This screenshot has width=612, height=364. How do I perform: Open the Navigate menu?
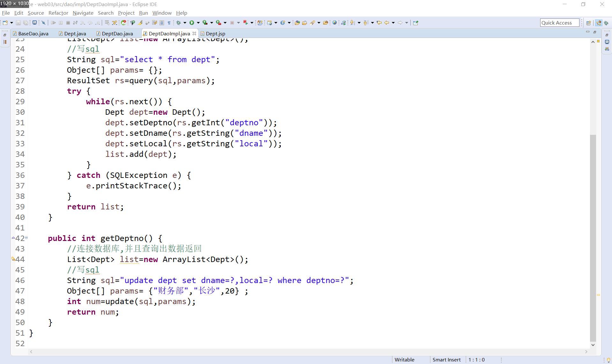pos(83,13)
